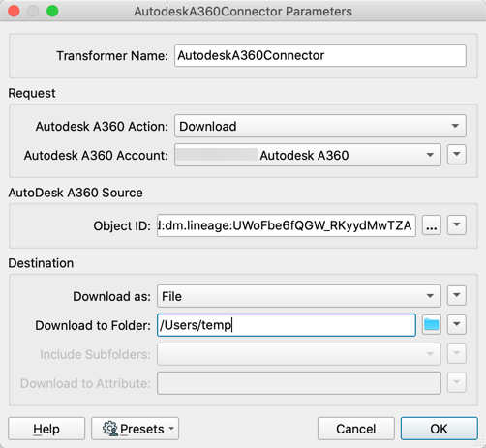This screenshot has width=486, height=448.
Task: Open the arrow menu beside Download as
Action: 457,295
